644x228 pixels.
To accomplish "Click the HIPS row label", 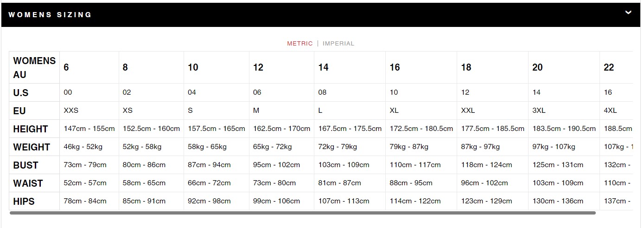I will click(24, 202).
